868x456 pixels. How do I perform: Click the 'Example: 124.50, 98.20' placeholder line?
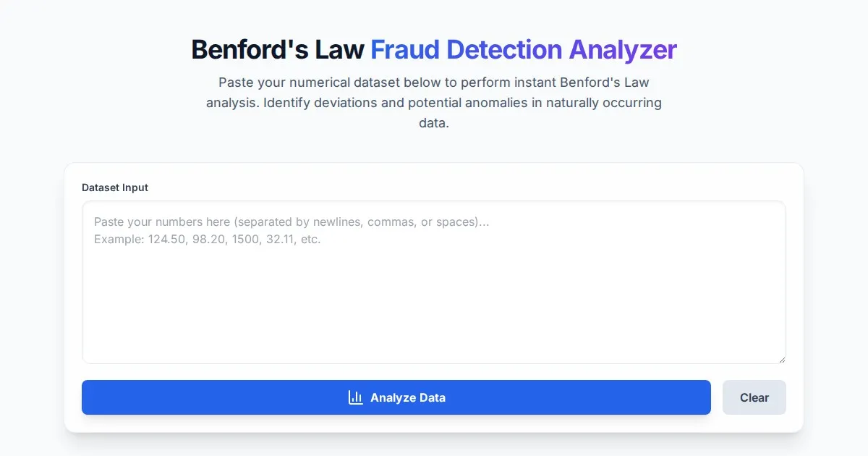(x=207, y=239)
